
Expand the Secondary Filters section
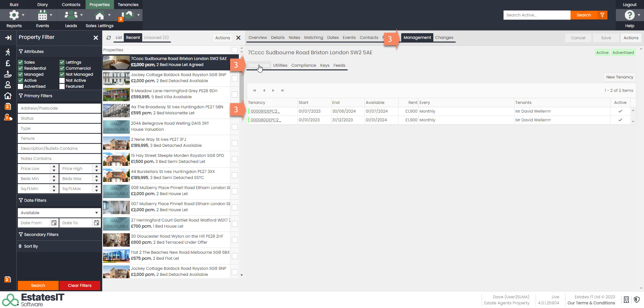click(41, 235)
